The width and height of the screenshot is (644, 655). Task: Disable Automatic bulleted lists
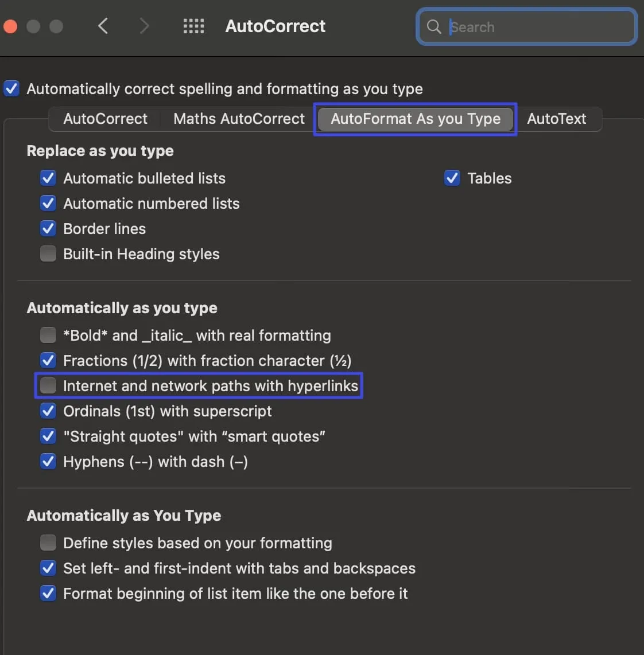click(48, 178)
